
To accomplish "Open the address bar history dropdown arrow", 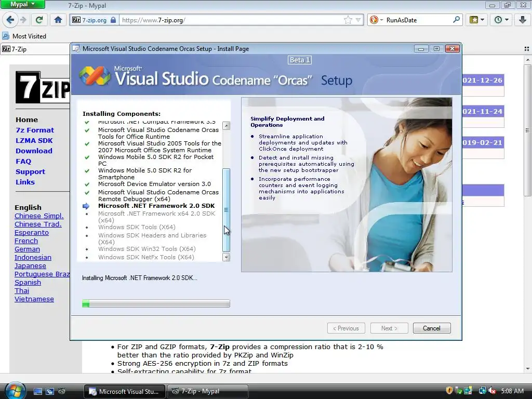I will click(x=358, y=20).
